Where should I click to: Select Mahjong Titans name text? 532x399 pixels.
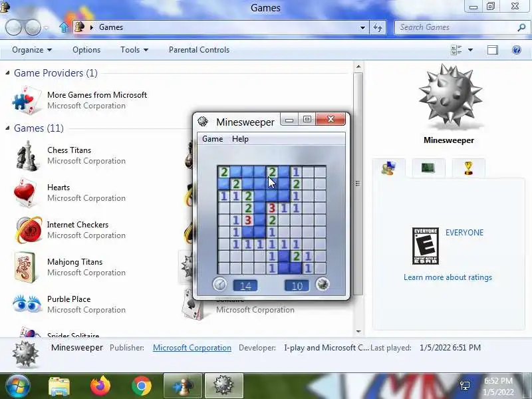74,262
